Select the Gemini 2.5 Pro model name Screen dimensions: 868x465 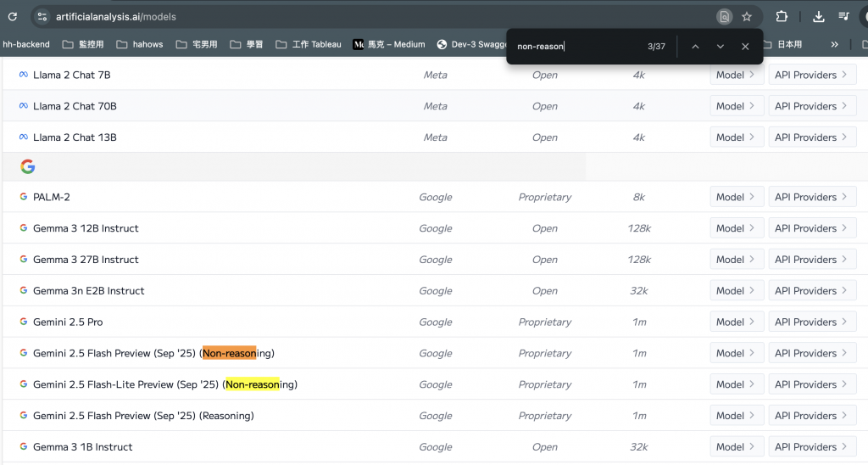pos(68,322)
